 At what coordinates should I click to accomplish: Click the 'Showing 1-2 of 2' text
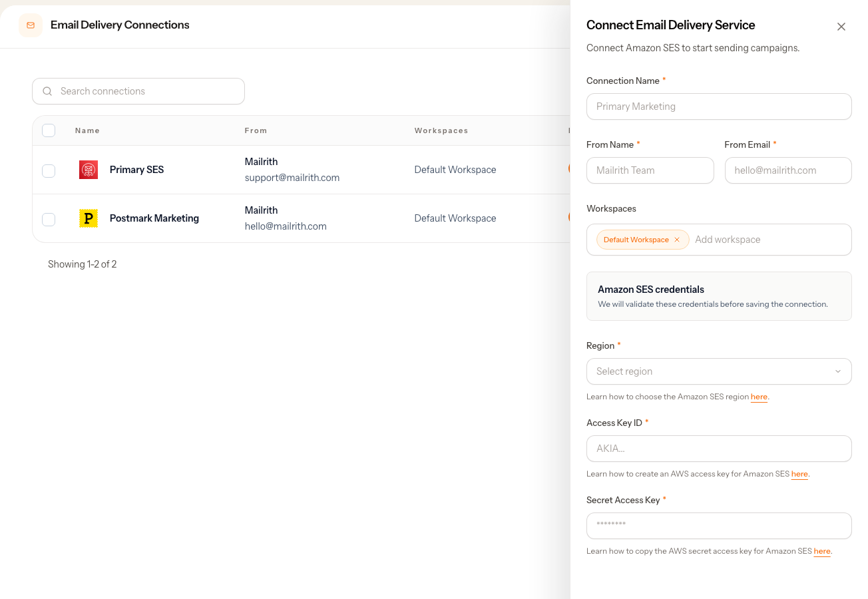click(83, 264)
